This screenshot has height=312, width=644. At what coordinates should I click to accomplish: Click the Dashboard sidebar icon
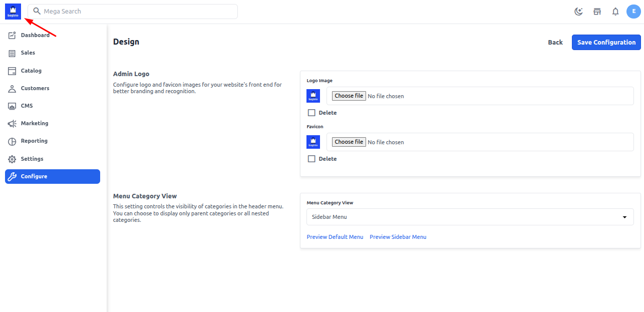pyautogui.click(x=12, y=35)
